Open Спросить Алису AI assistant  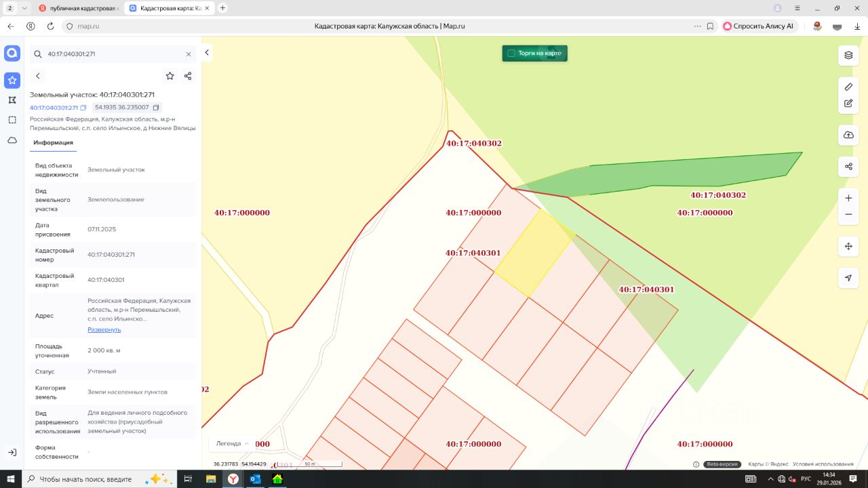point(757,26)
